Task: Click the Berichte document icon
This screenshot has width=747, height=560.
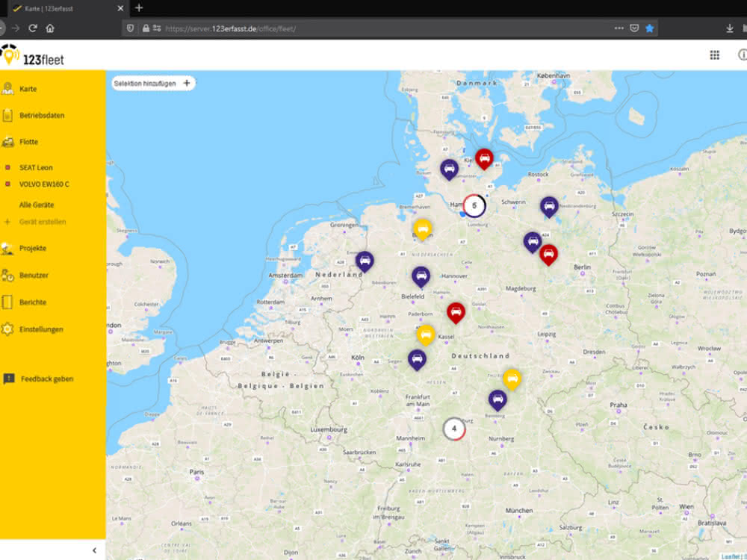Action: 7,302
